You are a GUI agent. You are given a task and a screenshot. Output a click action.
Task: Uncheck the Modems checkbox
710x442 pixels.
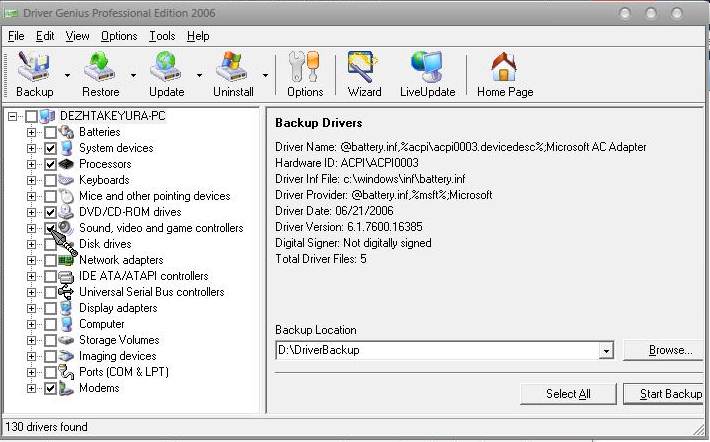point(50,389)
